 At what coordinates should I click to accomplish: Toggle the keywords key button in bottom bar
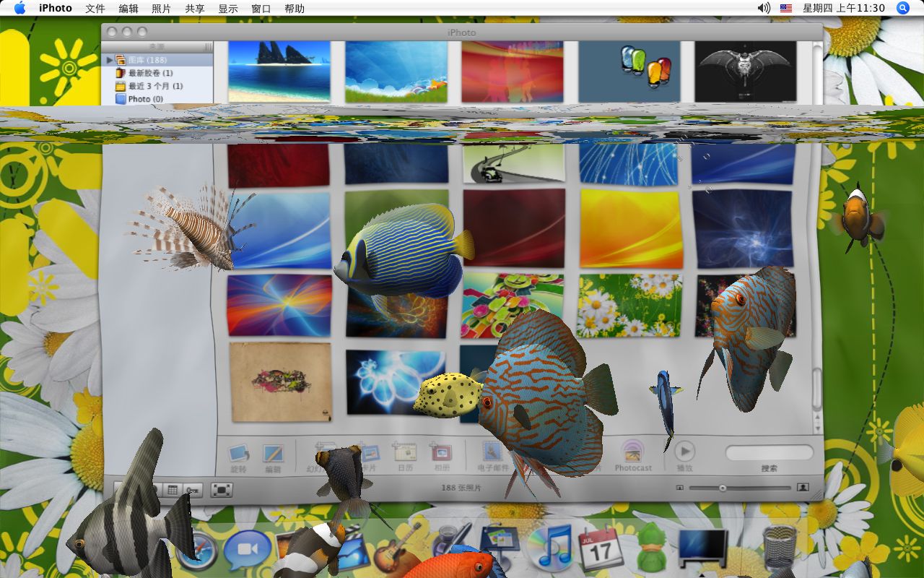tap(193, 490)
